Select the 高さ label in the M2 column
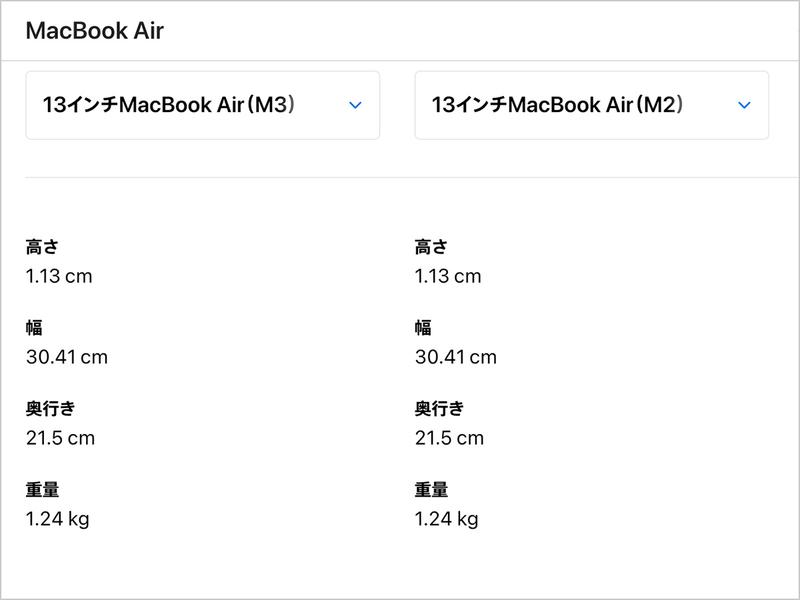The image size is (800, 600). (x=431, y=247)
